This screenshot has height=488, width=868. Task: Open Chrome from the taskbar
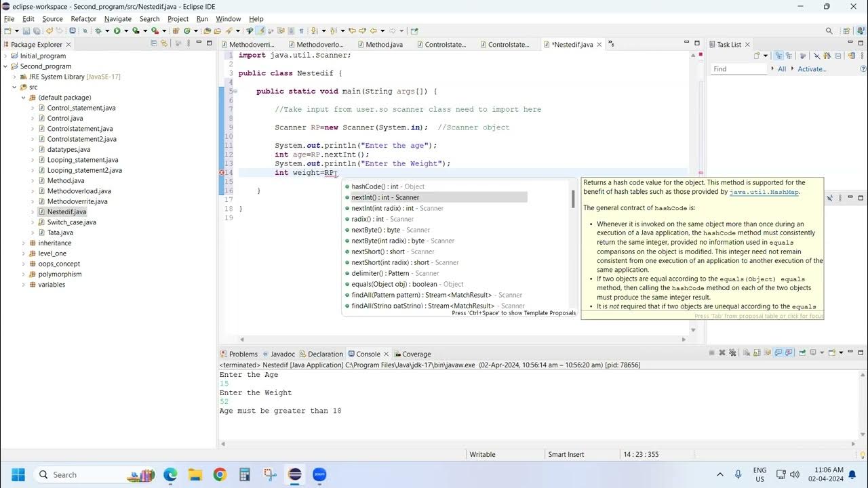[220, 474]
